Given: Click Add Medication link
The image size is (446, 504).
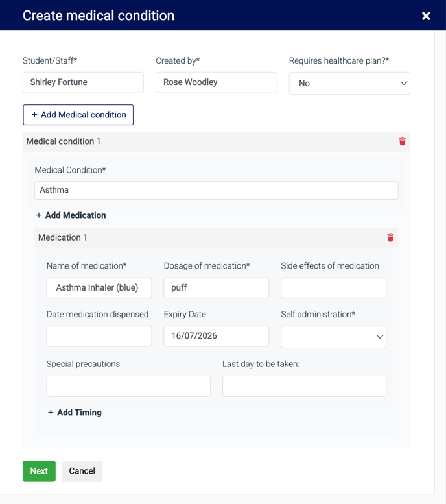Looking at the screenshot, I should pos(71,215).
